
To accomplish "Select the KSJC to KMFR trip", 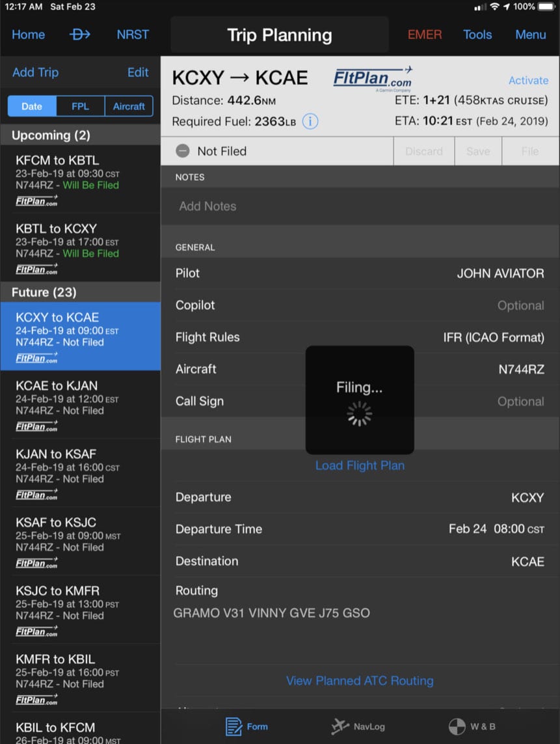I will coord(80,609).
